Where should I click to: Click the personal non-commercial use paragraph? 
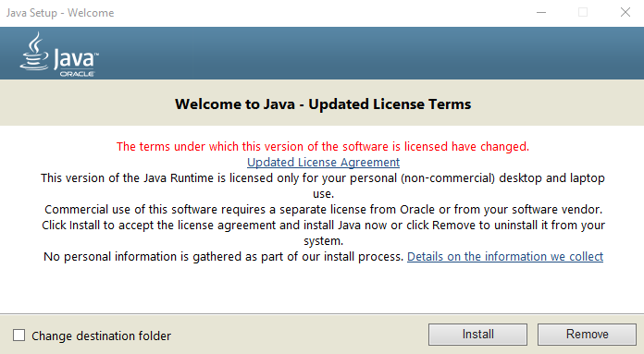click(323, 186)
